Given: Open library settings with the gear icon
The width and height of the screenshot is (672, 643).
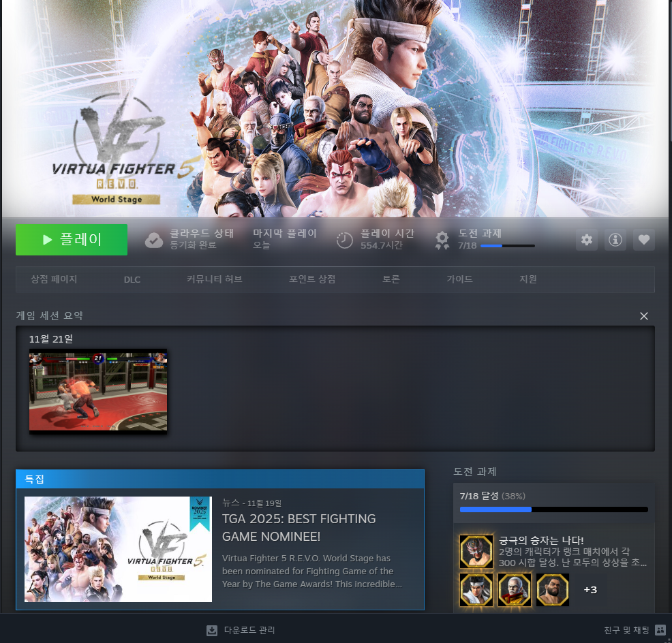Looking at the screenshot, I should 586,240.
